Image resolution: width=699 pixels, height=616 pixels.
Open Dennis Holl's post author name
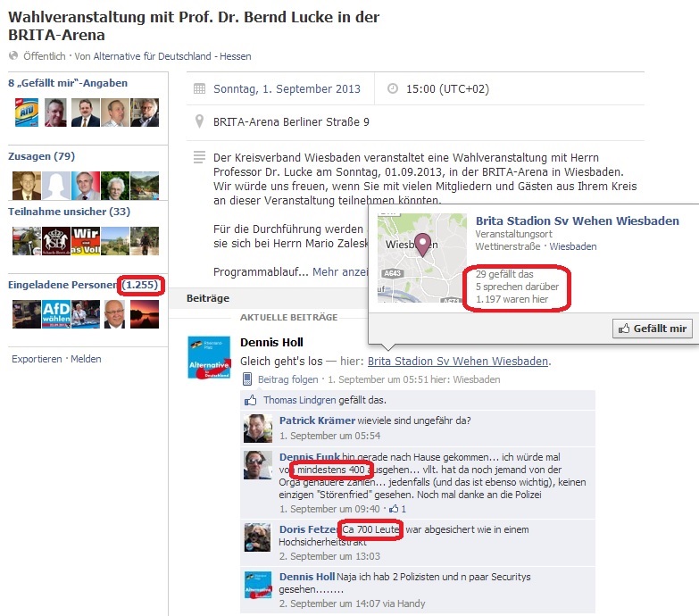point(271,342)
